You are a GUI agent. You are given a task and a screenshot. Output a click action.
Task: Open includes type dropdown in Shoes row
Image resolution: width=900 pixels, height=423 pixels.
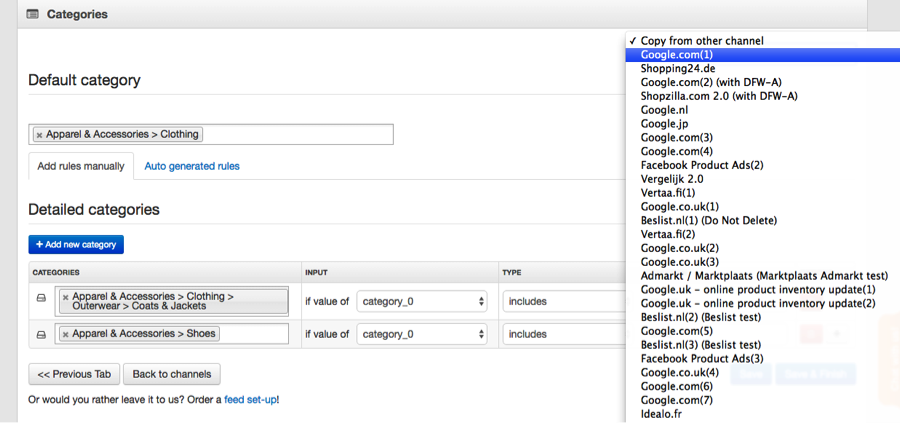click(x=564, y=334)
